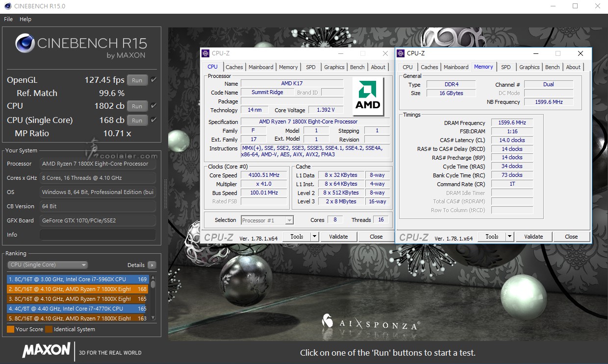Open Mainboard tab in right CPU-Z window
608x364 pixels.
pyautogui.click(x=456, y=67)
